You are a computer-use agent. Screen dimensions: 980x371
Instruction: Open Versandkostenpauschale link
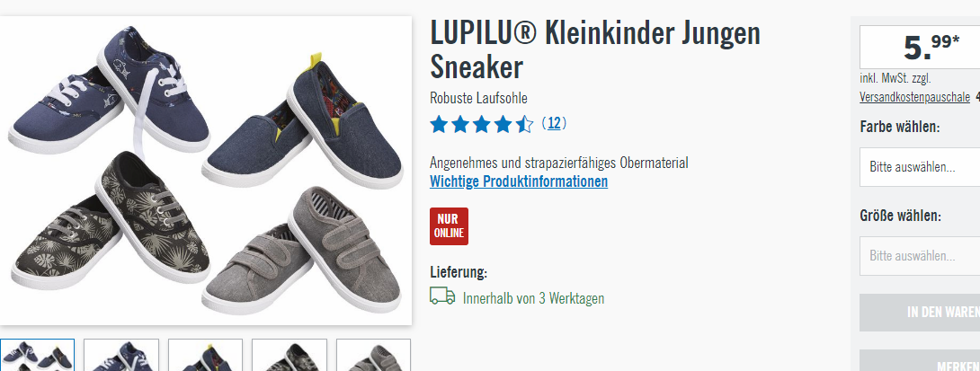click(x=915, y=97)
